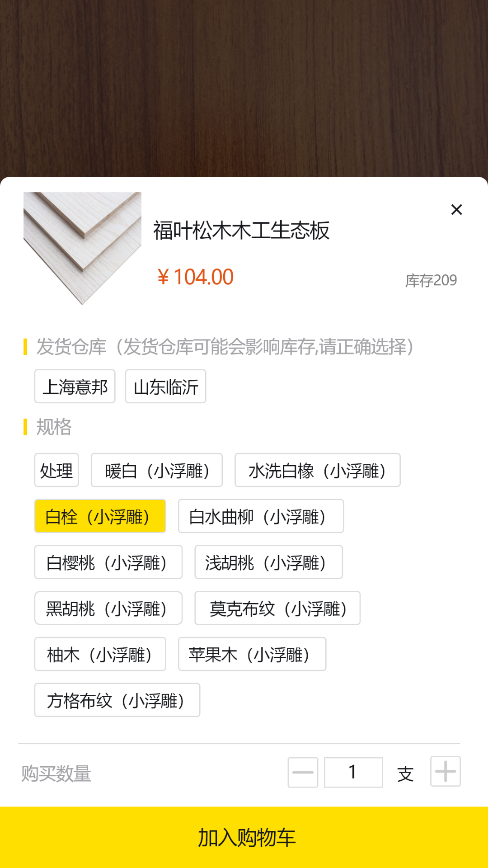Pick 白水曲柳（小浮雕）specification
Screen dimensions: 488x868
(261, 516)
